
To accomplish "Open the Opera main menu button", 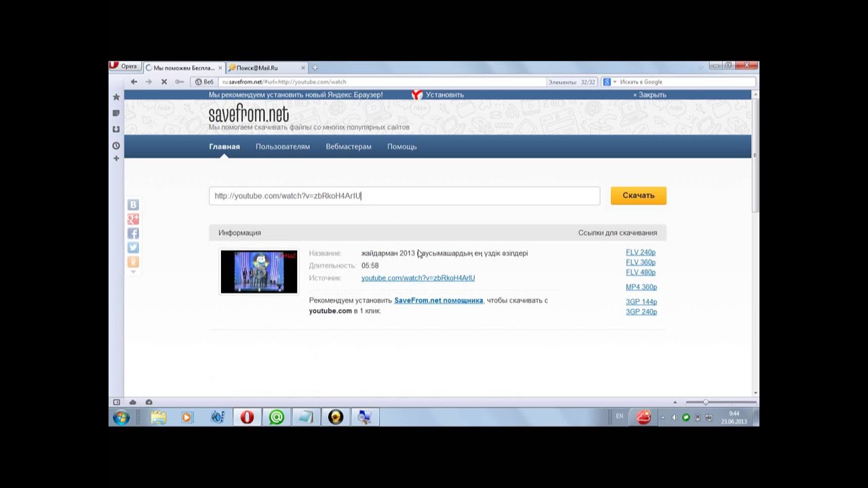I will tap(125, 66).
